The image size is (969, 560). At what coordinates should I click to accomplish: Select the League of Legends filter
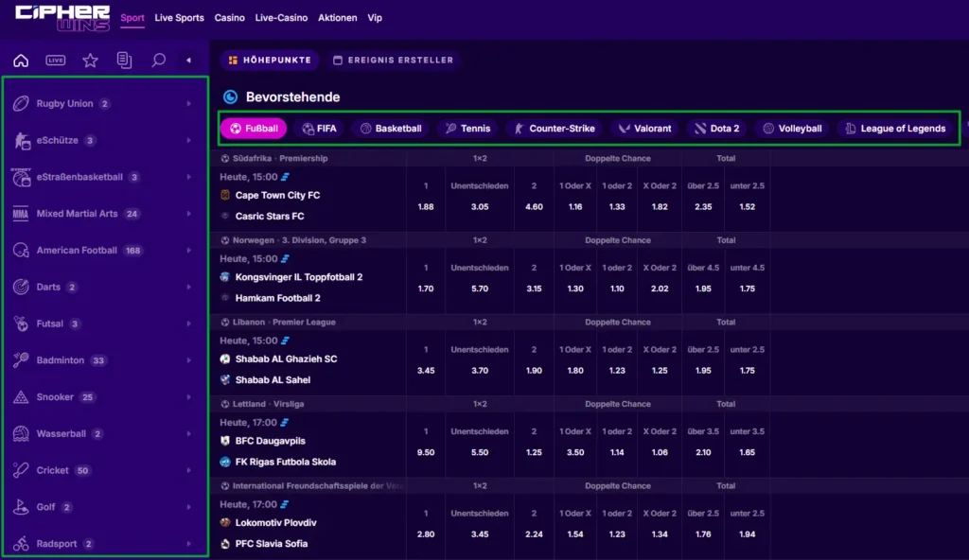point(895,129)
